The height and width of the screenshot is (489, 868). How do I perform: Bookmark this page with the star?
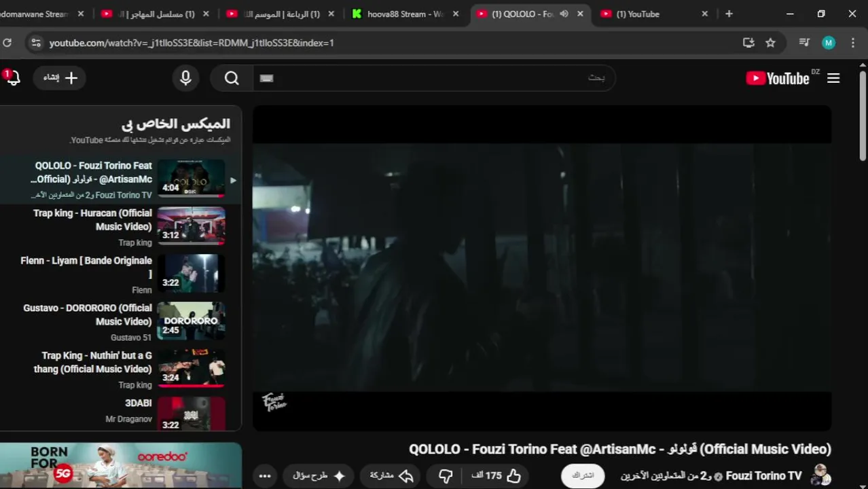pos(770,43)
